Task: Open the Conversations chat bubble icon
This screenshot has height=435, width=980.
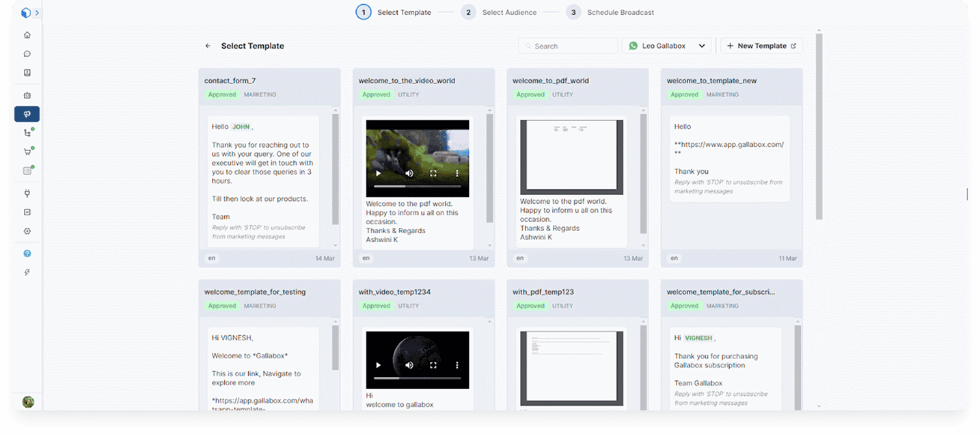Action: tap(27, 54)
